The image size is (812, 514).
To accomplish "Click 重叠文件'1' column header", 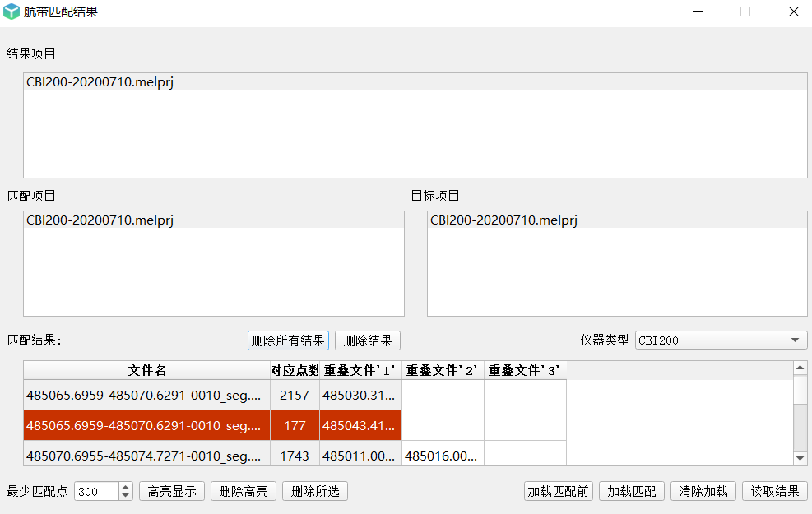I will (360, 371).
